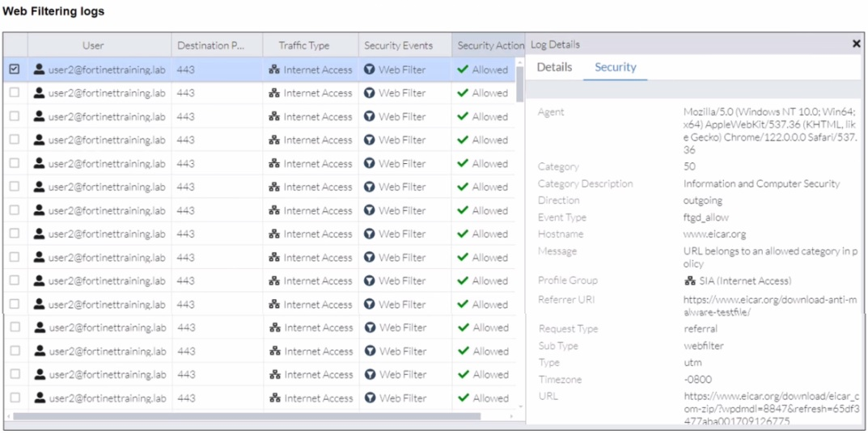The width and height of the screenshot is (868, 438).
Task: Tick the checkbox of the last log row
Action: [x=15, y=398]
